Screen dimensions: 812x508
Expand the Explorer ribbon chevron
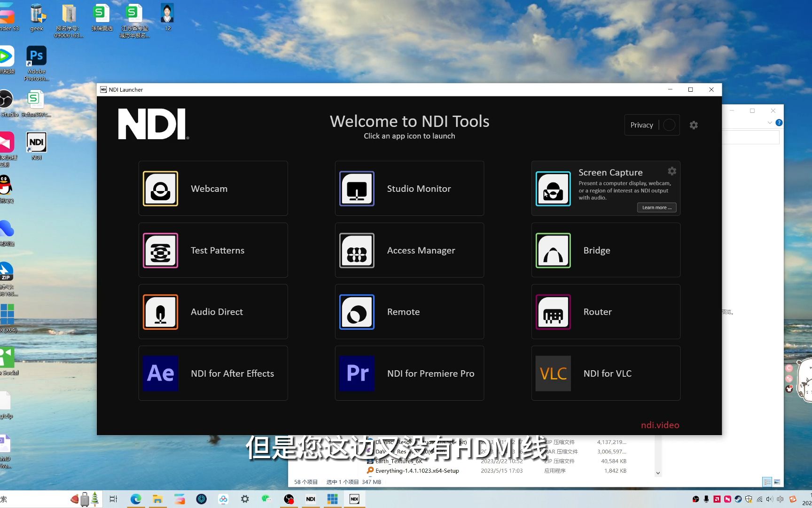point(770,123)
